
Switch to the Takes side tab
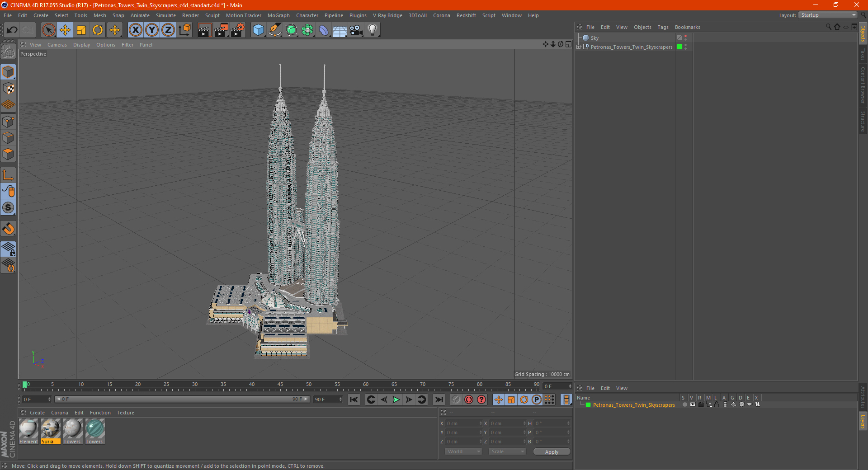863,54
